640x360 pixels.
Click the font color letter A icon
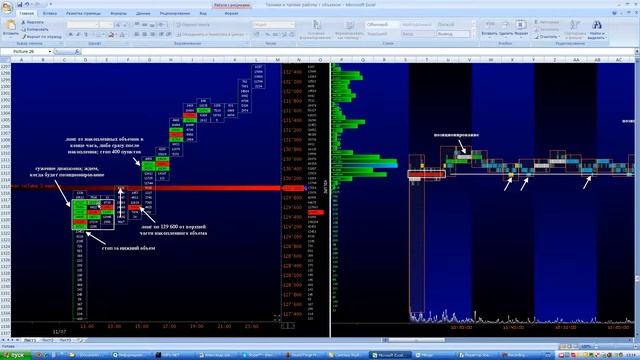coord(122,35)
